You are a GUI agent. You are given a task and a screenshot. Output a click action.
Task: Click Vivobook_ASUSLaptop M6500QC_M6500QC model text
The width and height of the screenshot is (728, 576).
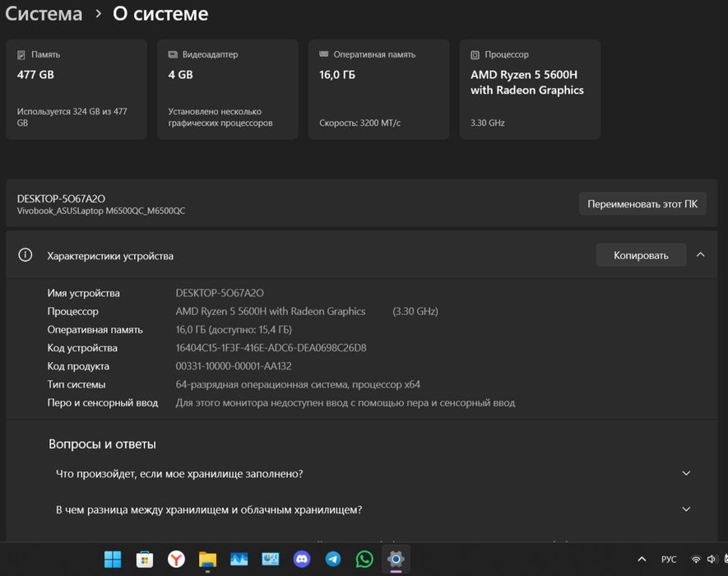pos(101,211)
